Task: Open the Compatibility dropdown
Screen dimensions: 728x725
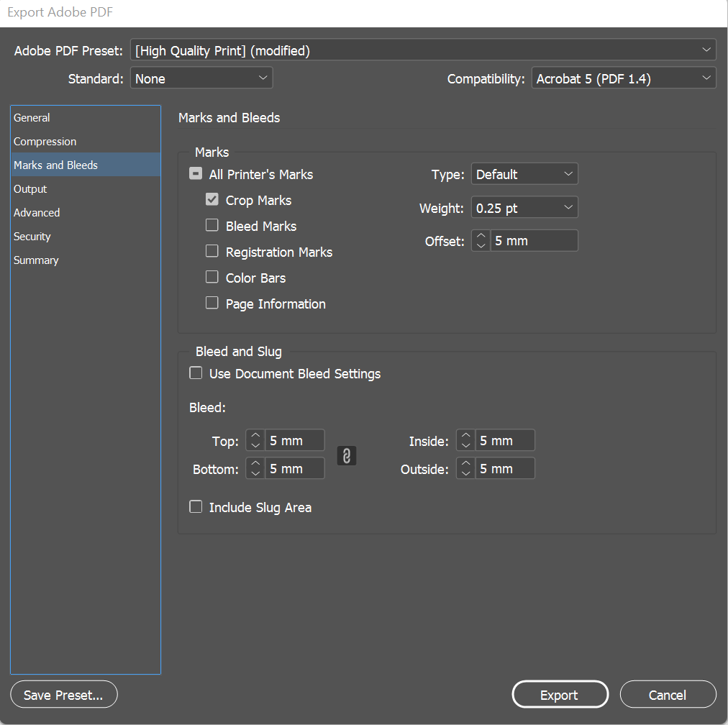Action: point(624,78)
